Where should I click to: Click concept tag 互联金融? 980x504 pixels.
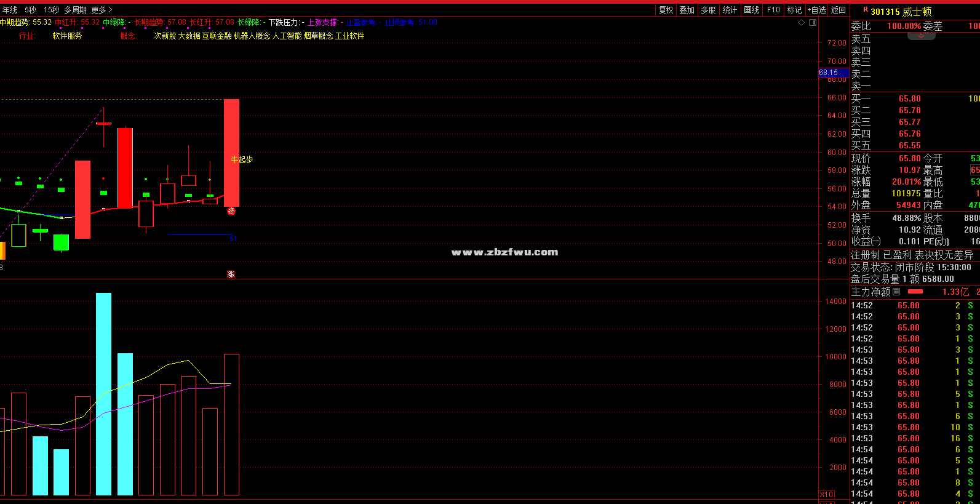coord(217,36)
